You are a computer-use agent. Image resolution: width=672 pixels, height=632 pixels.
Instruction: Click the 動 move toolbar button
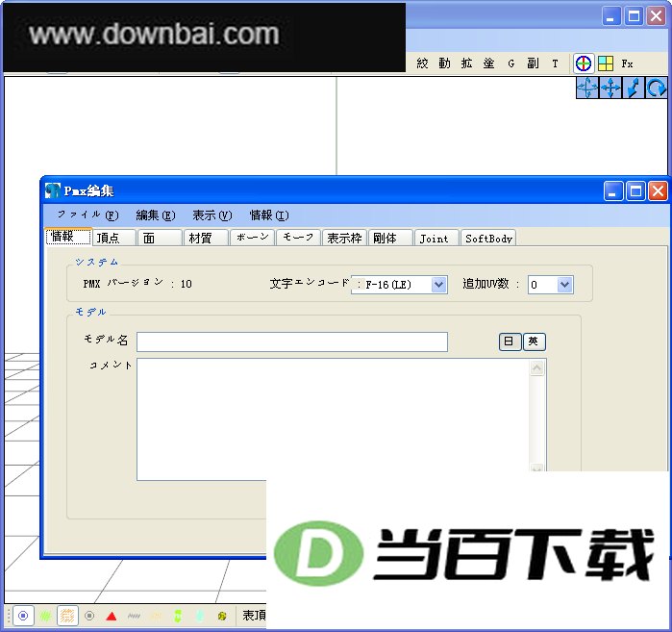point(444,63)
